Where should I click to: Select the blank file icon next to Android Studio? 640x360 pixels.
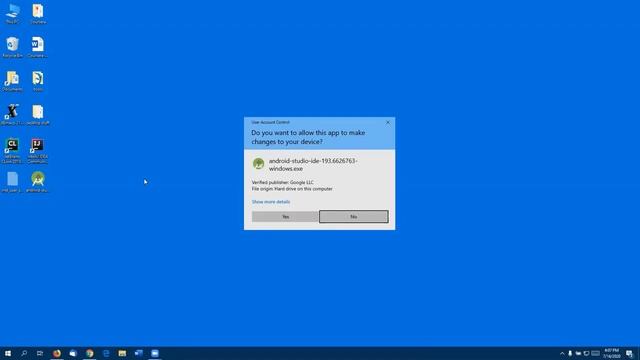(12, 182)
